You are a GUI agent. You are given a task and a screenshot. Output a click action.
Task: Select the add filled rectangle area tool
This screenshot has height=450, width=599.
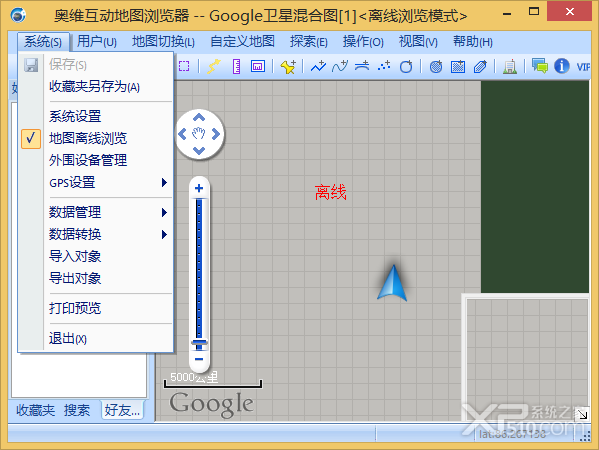[x=458, y=66]
